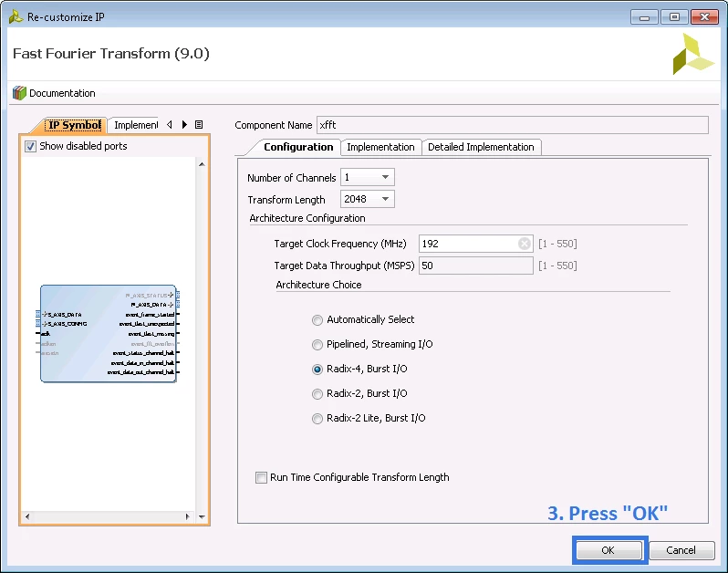Uncheck Show disabled ports
Image resolution: width=728 pixels, height=573 pixels.
[30, 146]
